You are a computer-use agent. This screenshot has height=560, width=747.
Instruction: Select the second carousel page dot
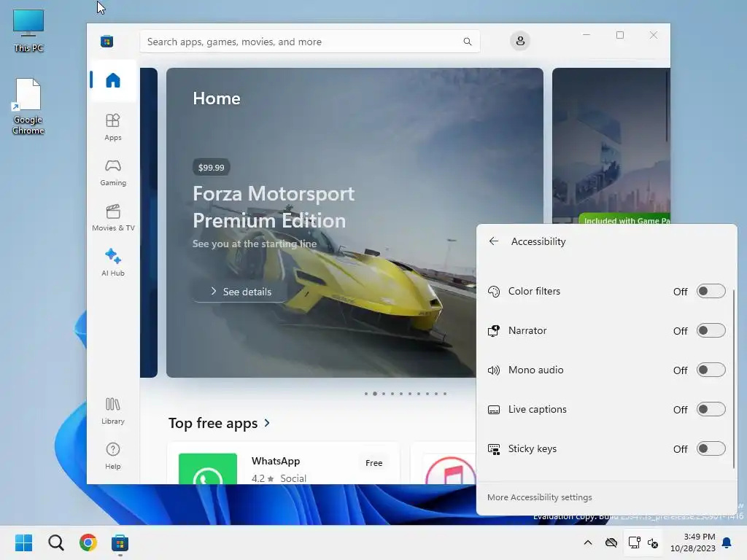[x=375, y=394]
